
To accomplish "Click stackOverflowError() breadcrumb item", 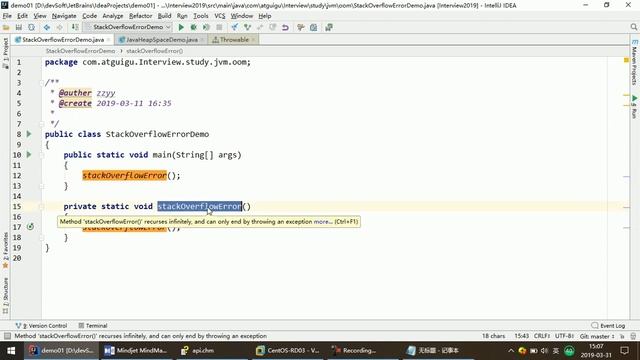I will [x=155, y=51].
